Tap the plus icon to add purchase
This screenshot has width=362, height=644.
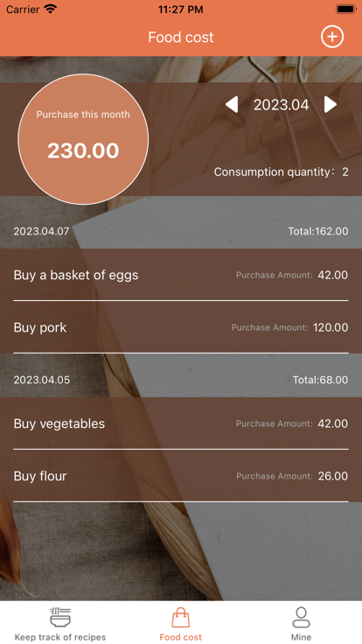[x=332, y=37]
